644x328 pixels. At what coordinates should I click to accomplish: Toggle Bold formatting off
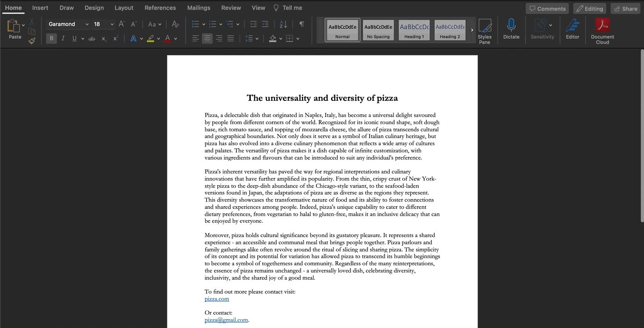click(x=52, y=39)
